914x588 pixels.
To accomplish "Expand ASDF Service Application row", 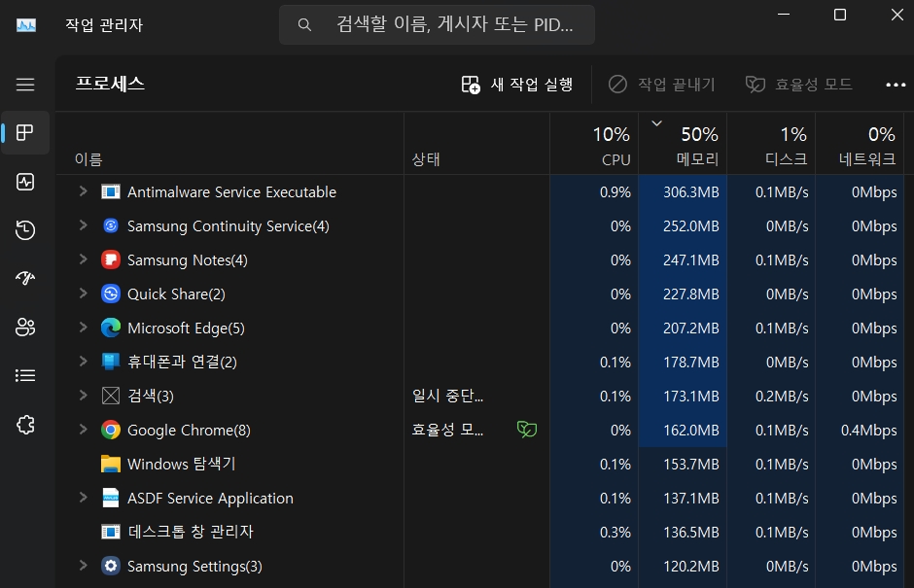I will pyautogui.click(x=83, y=497).
